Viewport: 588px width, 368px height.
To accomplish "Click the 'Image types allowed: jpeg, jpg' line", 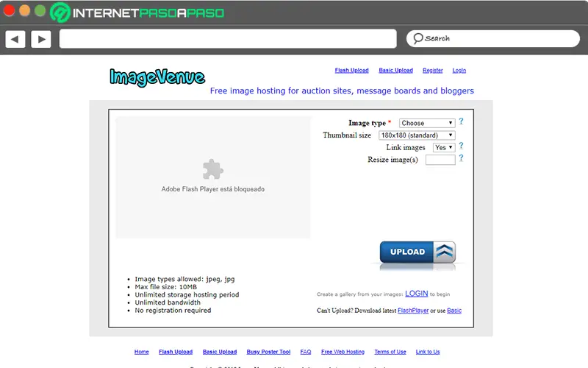I will pos(184,279).
